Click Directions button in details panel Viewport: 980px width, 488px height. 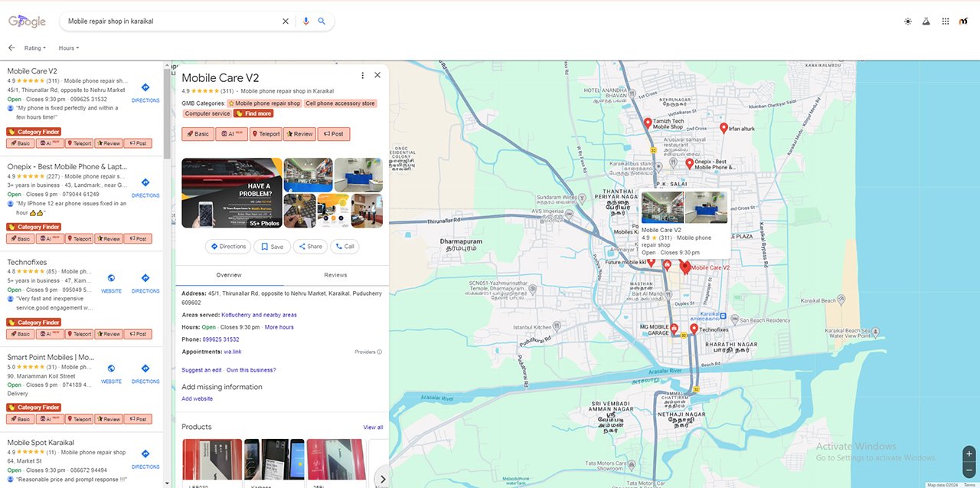[x=228, y=247]
